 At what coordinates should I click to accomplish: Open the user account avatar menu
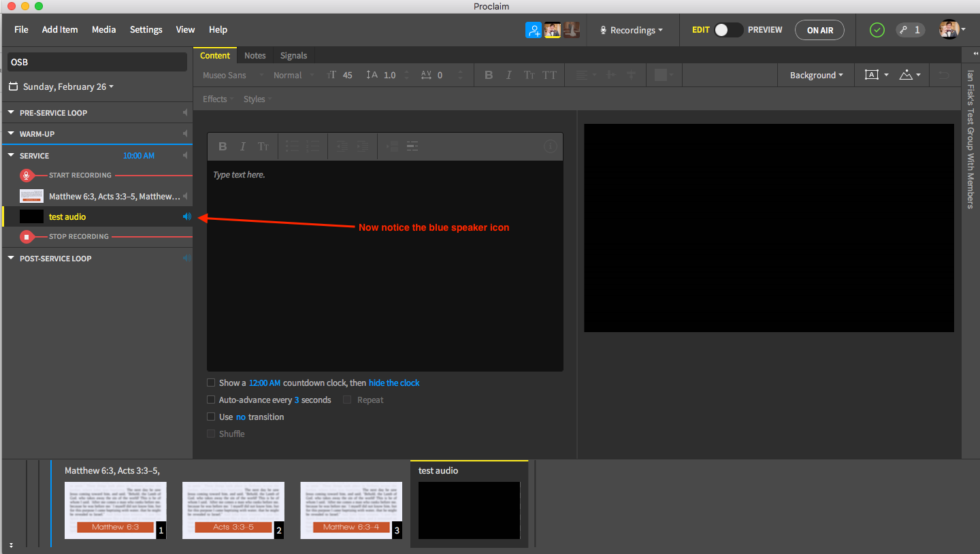coord(952,30)
